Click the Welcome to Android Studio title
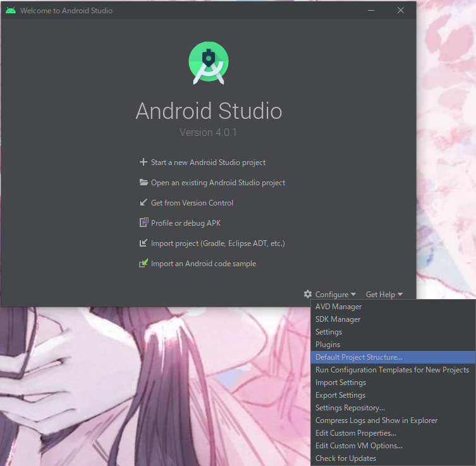The height and width of the screenshot is (466, 476). (x=66, y=11)
